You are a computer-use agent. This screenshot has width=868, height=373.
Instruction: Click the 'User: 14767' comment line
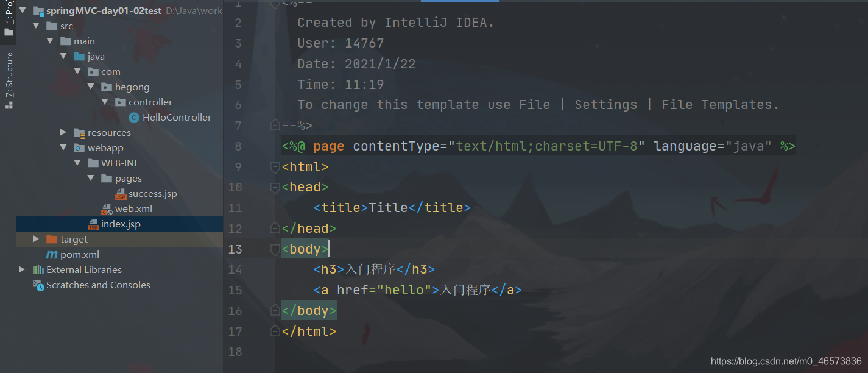[340, 44]
